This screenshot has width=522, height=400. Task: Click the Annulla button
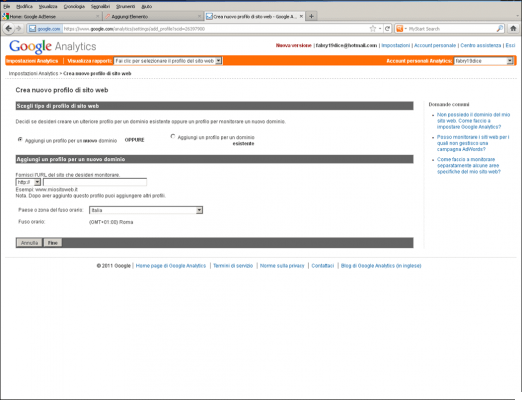[x=29, y=243]
